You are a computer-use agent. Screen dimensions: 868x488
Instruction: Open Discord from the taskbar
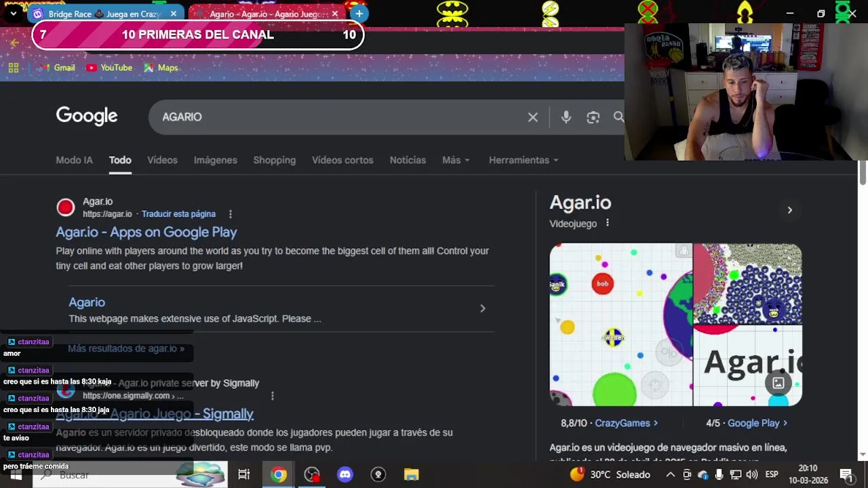coord(345,474)
